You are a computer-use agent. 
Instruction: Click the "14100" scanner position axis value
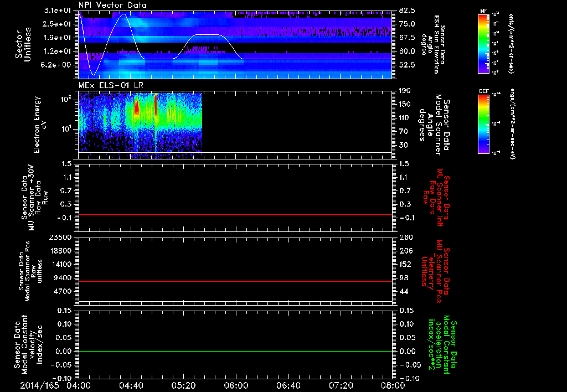[61, 264]
